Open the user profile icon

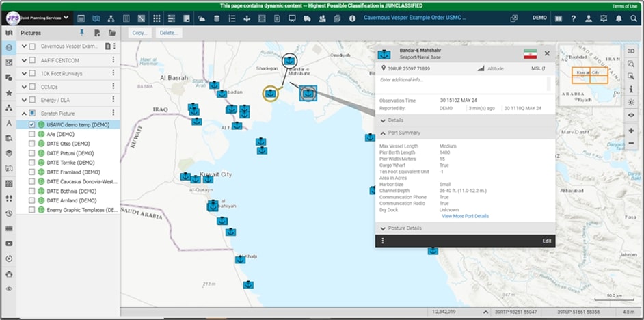tap(589, 18)
